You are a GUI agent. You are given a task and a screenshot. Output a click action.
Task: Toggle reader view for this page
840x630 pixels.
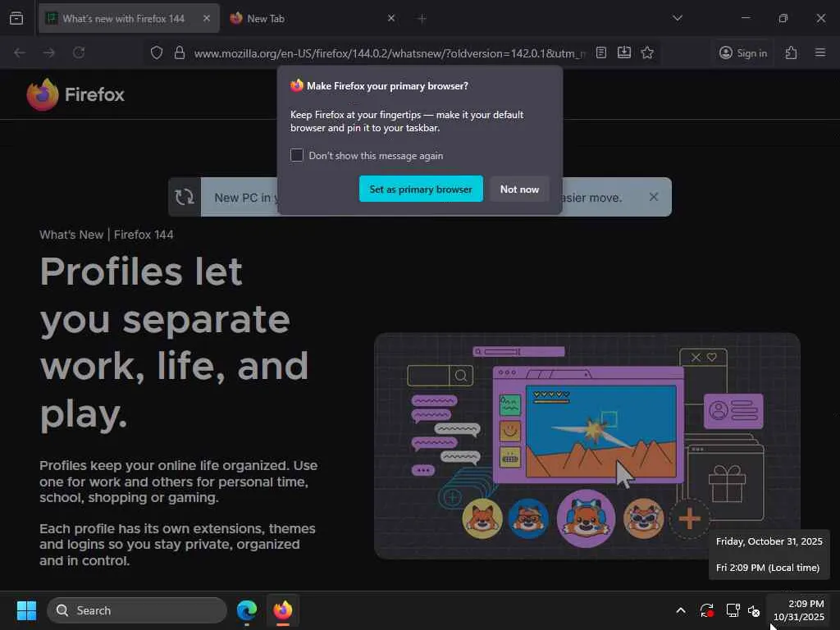pyautogui.click(x=601, y=52)
